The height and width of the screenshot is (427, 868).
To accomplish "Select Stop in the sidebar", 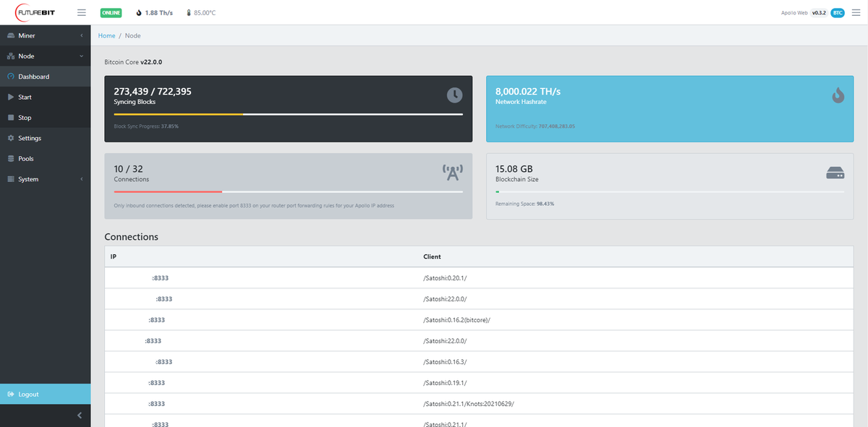I will coord(45,117).
